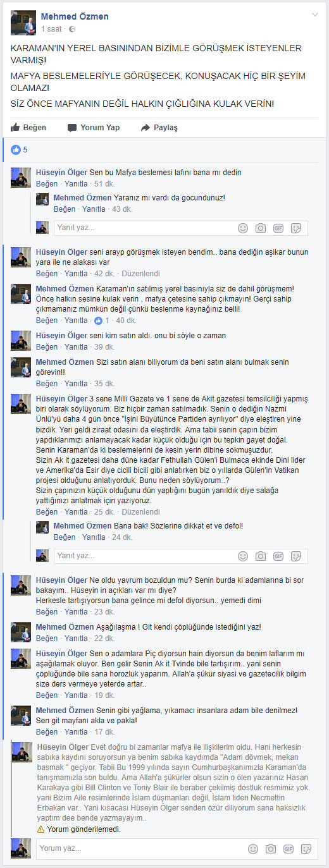Click the Mehmed Özmen post profile thumbnail

(23, 22)
